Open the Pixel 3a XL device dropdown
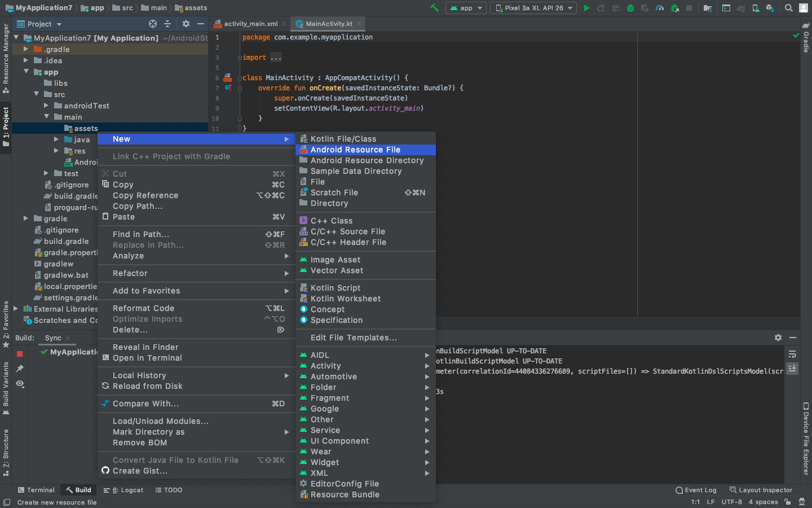812x508 pixels. (x=533, y=8)
